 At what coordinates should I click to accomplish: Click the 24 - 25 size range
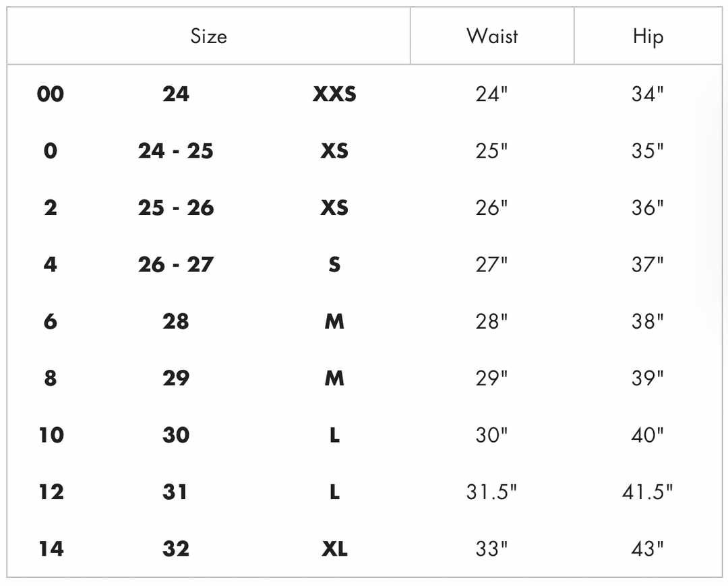point(176,151)
